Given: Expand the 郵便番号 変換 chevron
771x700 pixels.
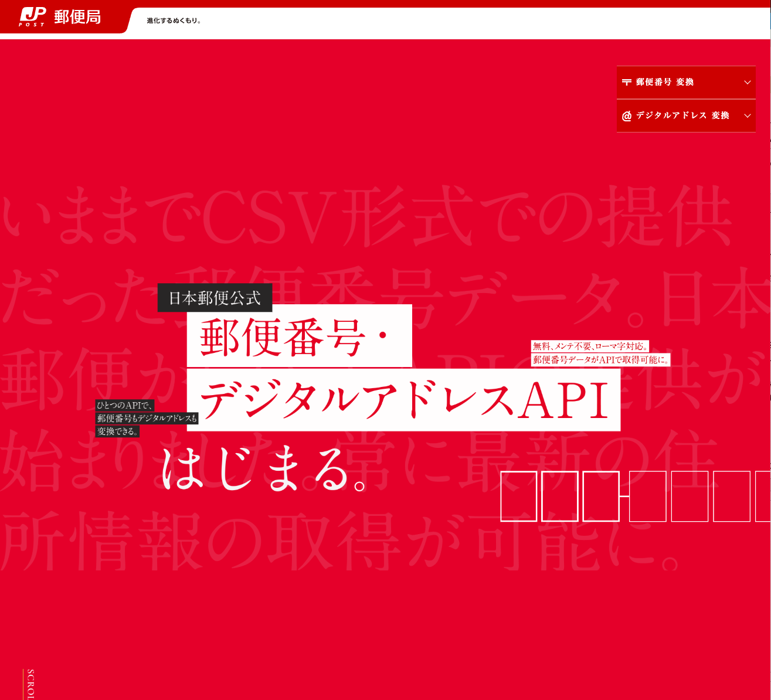Looking at the screenshot, I should [x=747, y=82].
